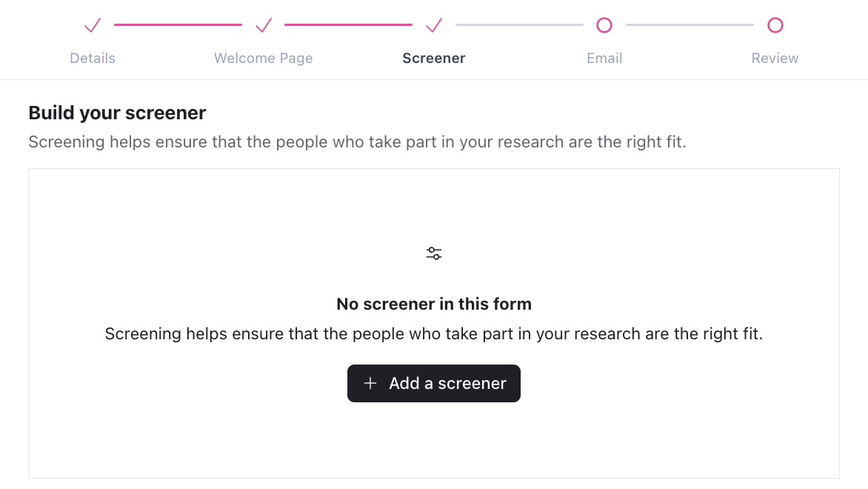This screenshot has height=489, width=868.
Task: Switch to the Review step
Action: point(775,59)
